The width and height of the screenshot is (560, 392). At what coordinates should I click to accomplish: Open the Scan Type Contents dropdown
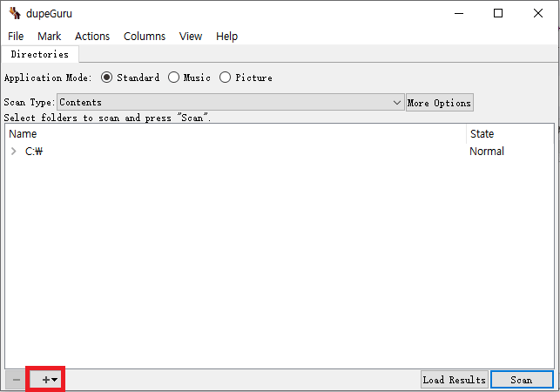(x=230, y=103)
